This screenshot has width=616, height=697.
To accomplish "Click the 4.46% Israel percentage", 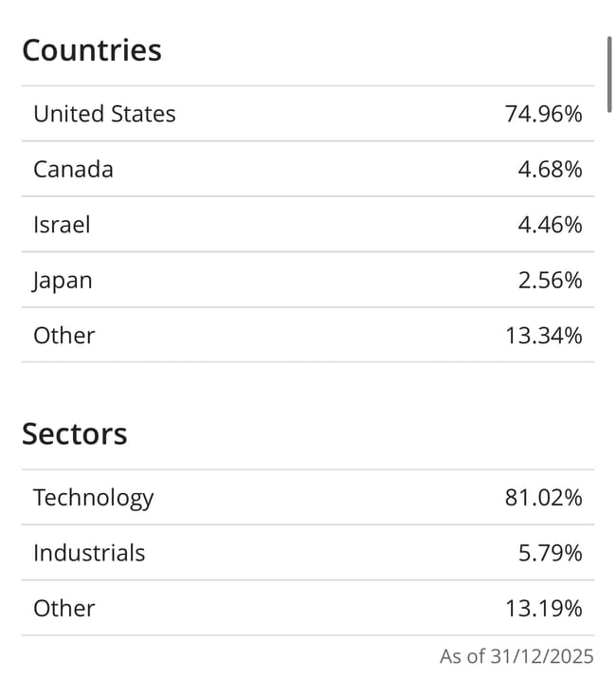I will [x=550, y=225].
